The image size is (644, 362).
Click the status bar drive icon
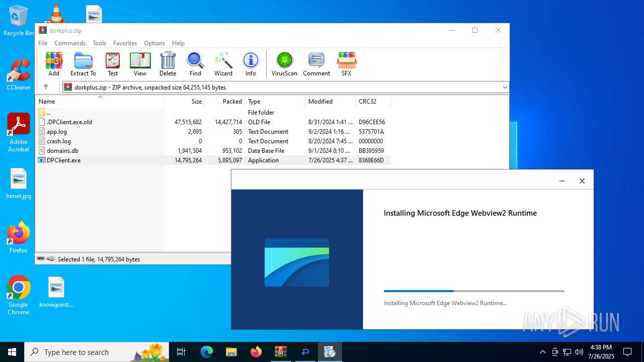point(41,259)
